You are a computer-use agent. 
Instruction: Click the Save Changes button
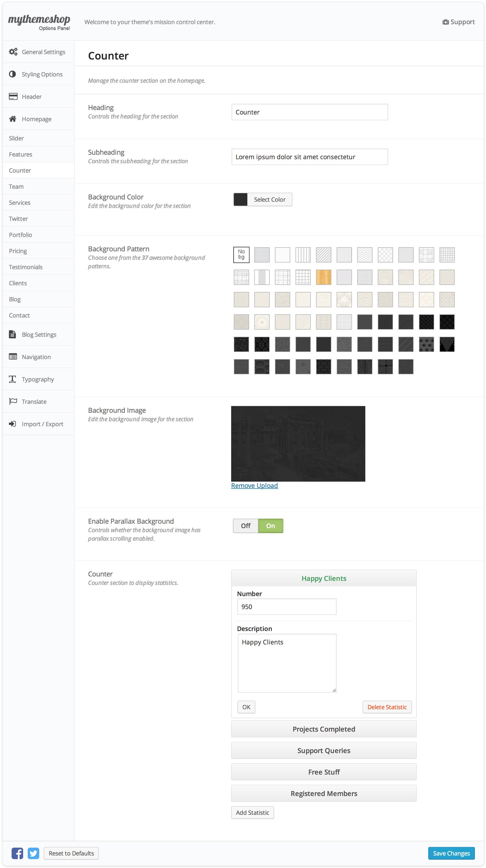click(x=451, y=853)
